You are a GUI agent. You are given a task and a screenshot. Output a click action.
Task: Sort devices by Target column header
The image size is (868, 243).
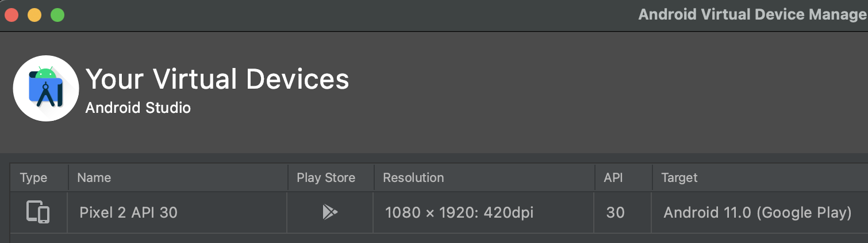click(760, 177)
